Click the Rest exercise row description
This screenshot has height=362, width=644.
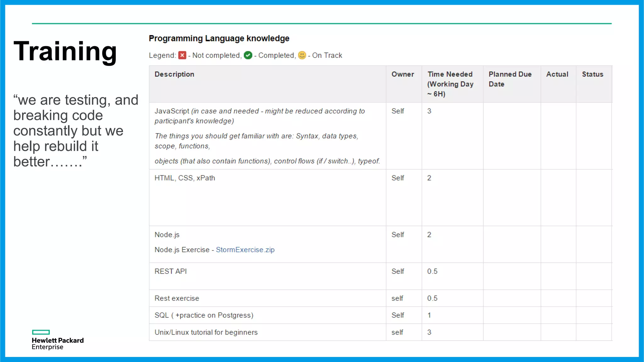177,299
